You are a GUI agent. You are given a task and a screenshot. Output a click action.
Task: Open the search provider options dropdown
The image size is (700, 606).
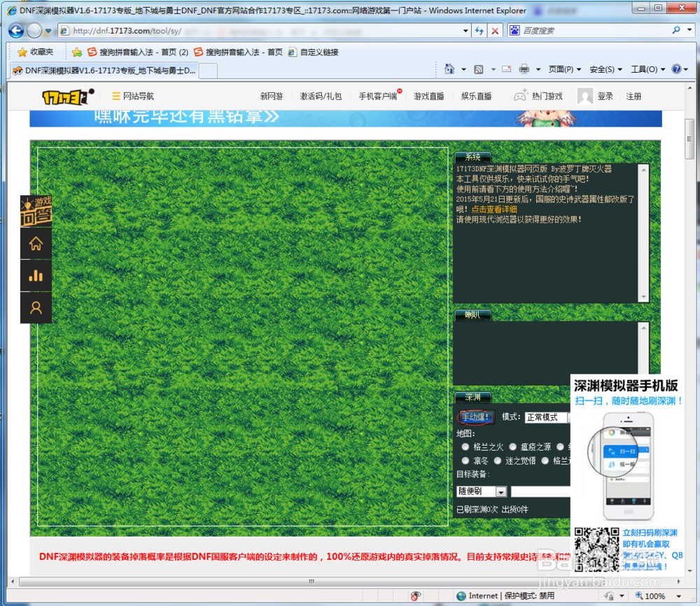click(x=689, y=30)
